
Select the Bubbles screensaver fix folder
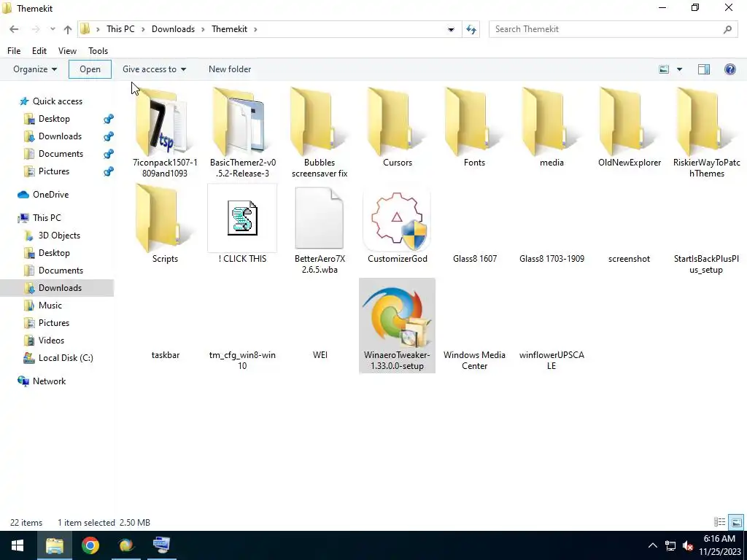pos(320,133)
